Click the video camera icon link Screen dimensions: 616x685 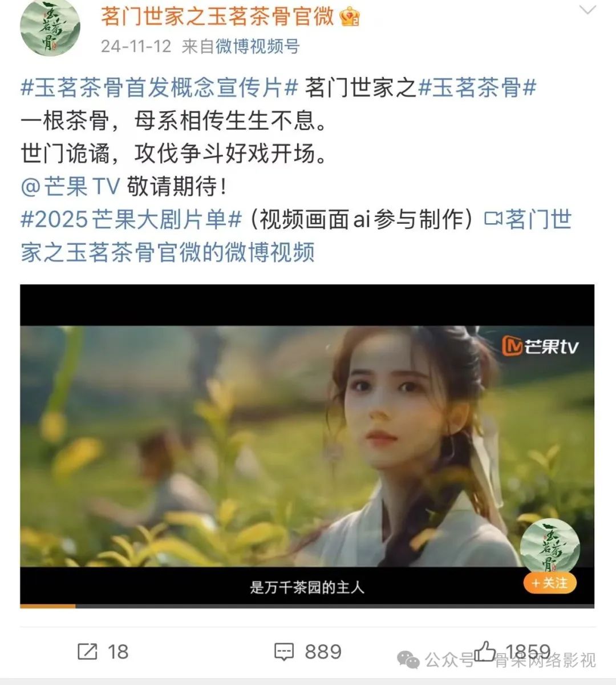click(493, 219)
